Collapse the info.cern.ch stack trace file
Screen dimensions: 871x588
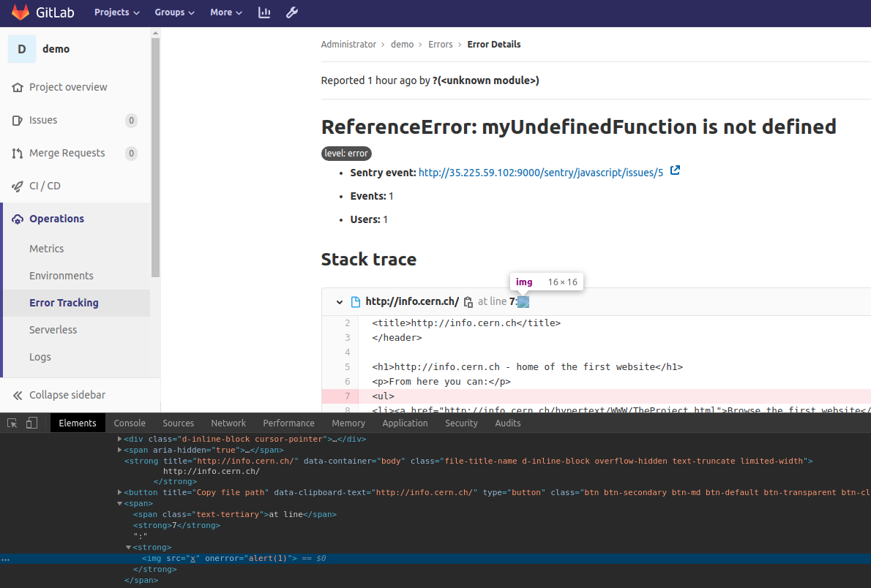click(340, 302)
